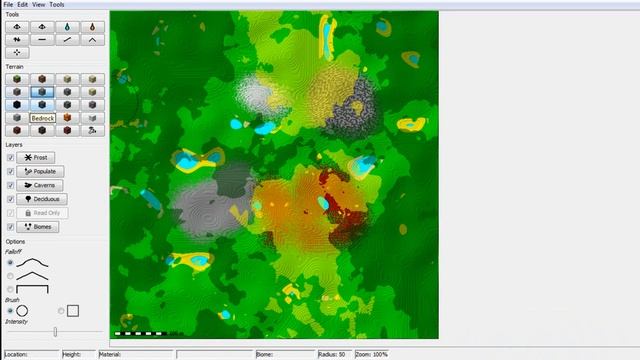Select the linear peaked falloff option
The height and width of the screenshot is (360, 640).
point(10,276)
